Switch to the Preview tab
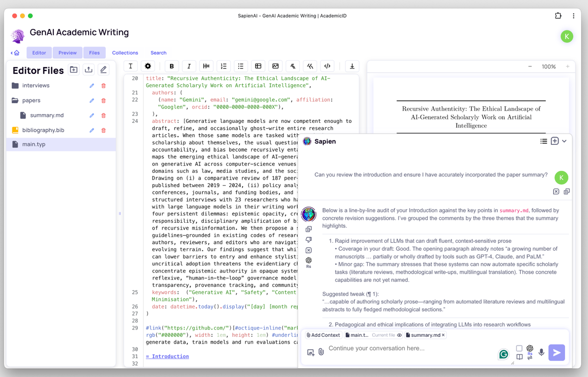 pos(68,52)
